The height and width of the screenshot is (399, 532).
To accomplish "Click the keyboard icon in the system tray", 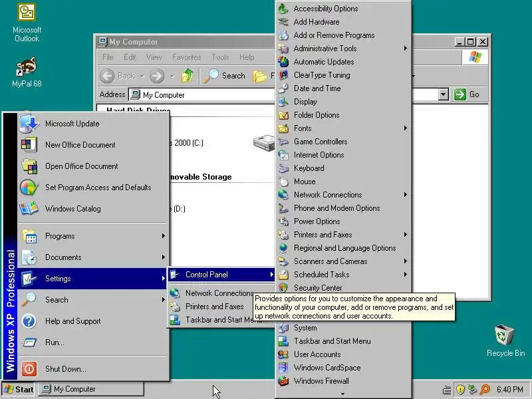I will [447, 390].
